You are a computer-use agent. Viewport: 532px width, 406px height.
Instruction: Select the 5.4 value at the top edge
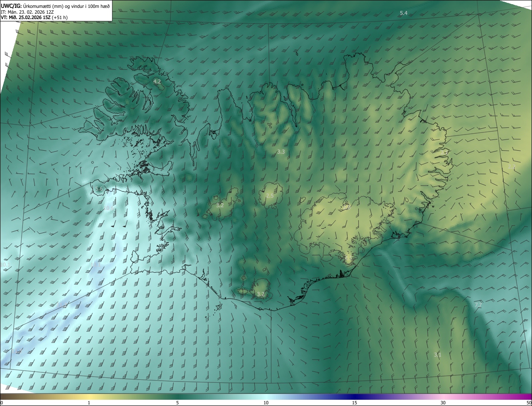tap(404, 13)
